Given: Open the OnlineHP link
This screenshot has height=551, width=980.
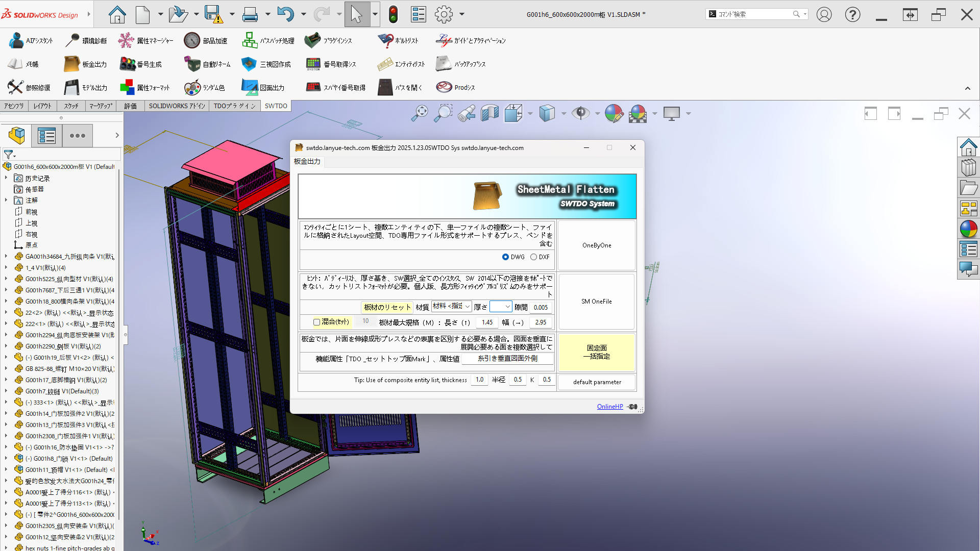Looking at the screenshot, I should (610, 407).
